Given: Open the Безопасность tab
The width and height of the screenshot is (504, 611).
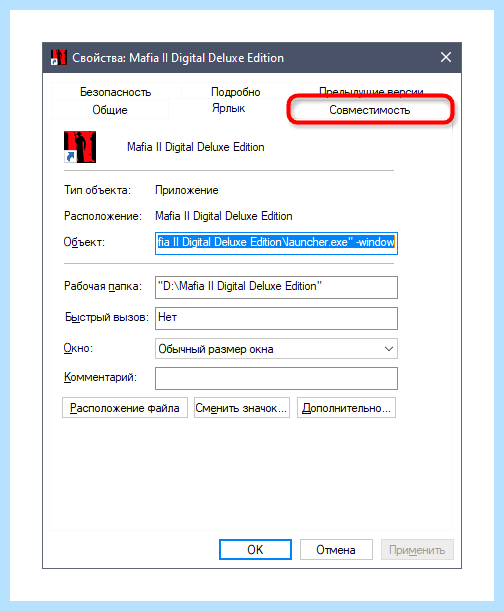Looking at the screenshot, I should (116, 92).
